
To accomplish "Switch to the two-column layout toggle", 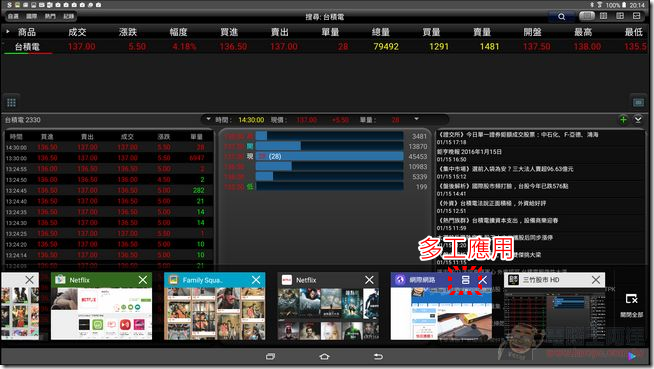I will [604, 16].
